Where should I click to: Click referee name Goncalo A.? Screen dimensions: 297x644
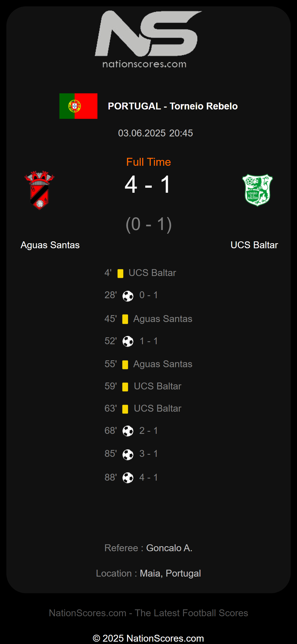coord(169,548)
